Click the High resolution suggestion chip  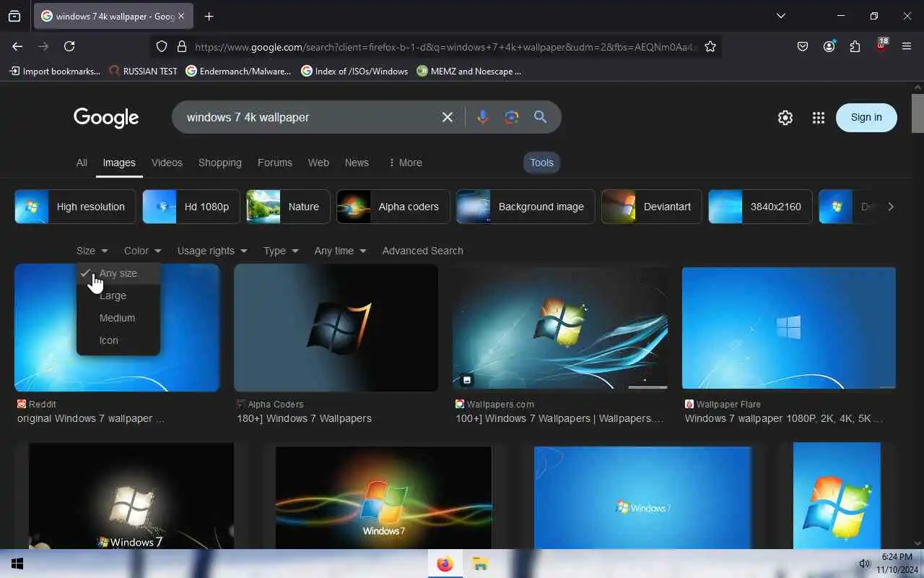(75, 207)
